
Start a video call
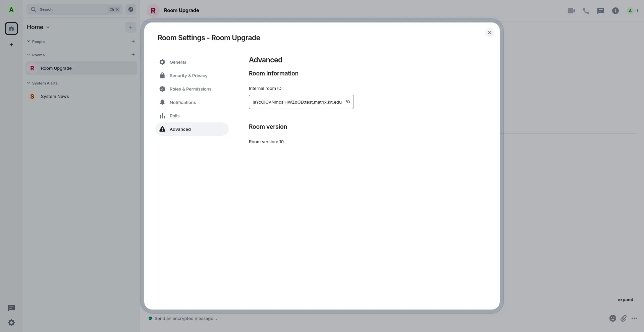point(571,11)
